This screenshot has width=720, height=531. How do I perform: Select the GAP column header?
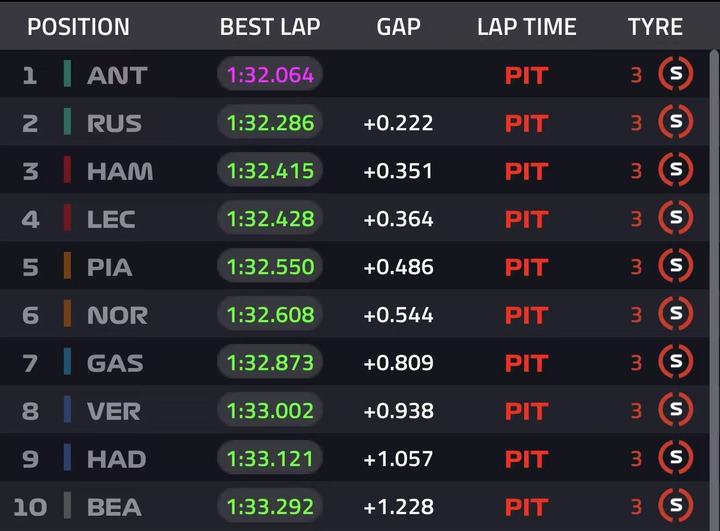pyautogui.click(x=398, y=27)
